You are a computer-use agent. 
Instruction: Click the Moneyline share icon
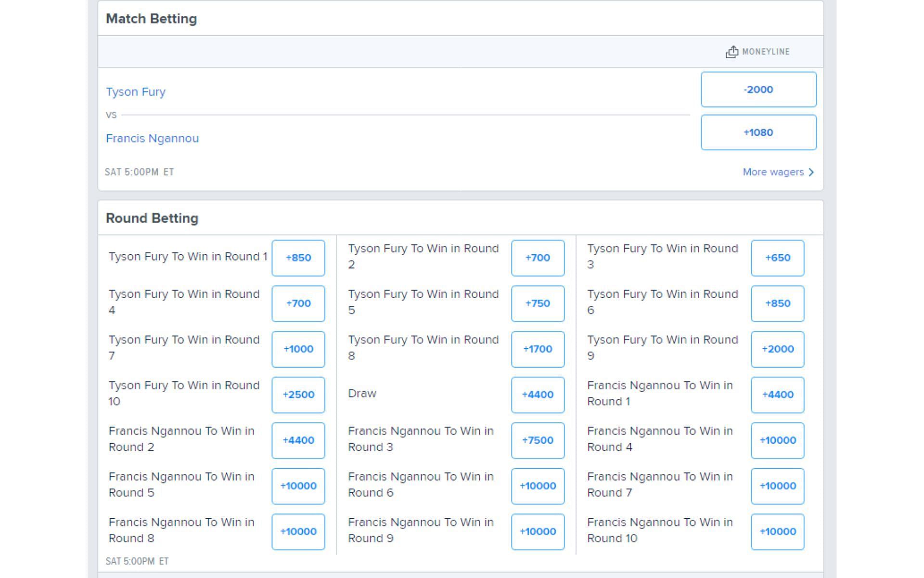731,52
